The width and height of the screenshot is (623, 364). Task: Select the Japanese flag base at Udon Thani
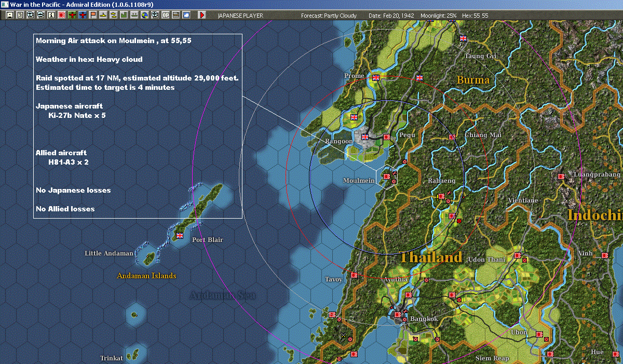pyautogui.click(x=518, y=255)
